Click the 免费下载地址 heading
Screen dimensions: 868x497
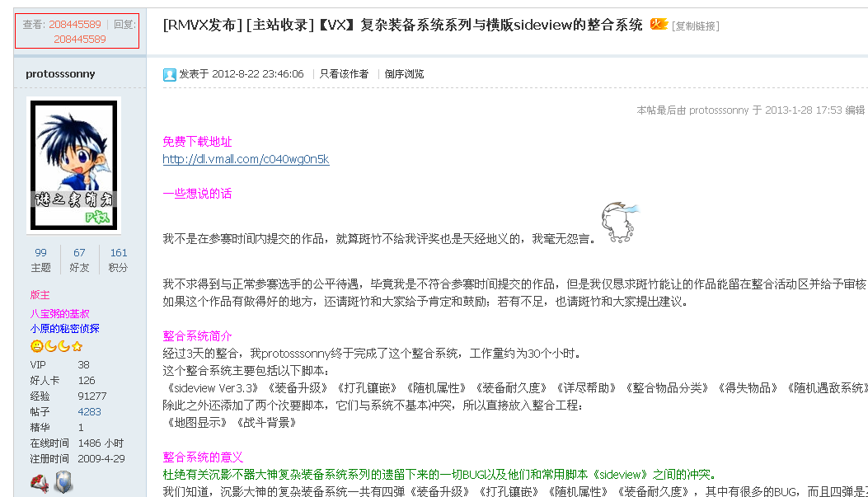click(197, 142)
